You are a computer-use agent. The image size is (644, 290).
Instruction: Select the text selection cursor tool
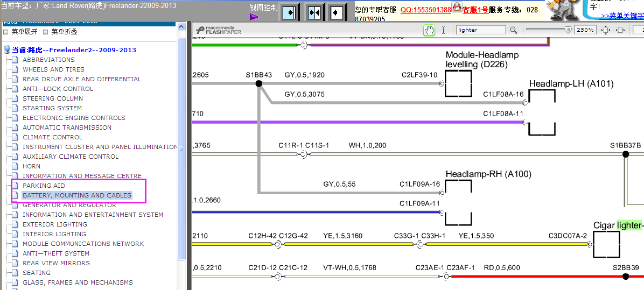[x=444, y=30]
